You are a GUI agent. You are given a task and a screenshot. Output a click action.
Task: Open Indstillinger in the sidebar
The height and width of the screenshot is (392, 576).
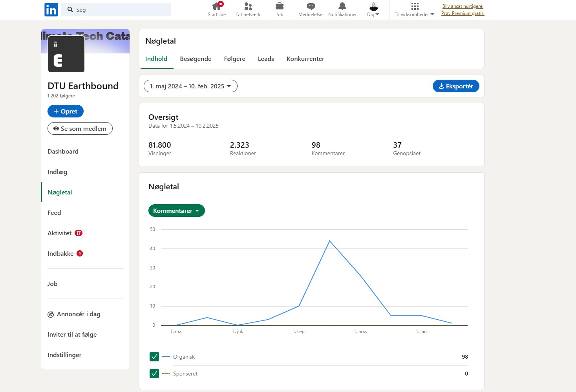[x=64, y=355]
